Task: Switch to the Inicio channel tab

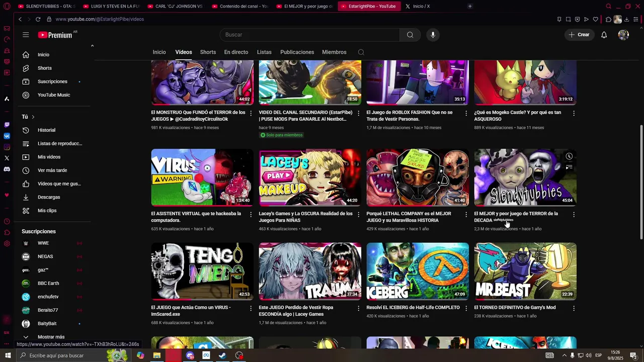Action: (x=159, y=52)
